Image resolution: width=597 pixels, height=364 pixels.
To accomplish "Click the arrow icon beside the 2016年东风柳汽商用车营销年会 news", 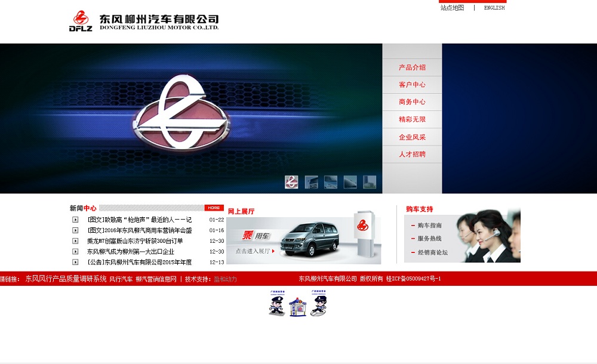I will click(75, 230).
